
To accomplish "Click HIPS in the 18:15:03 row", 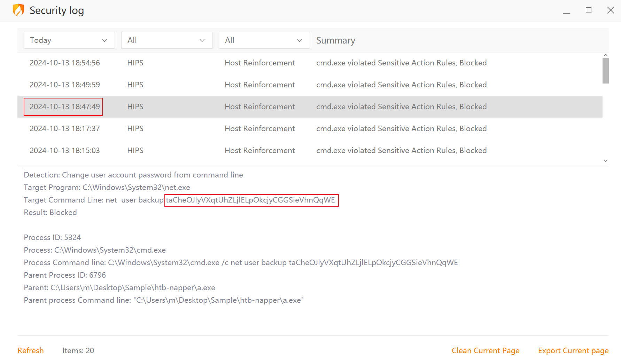I will tap(135, 151).
